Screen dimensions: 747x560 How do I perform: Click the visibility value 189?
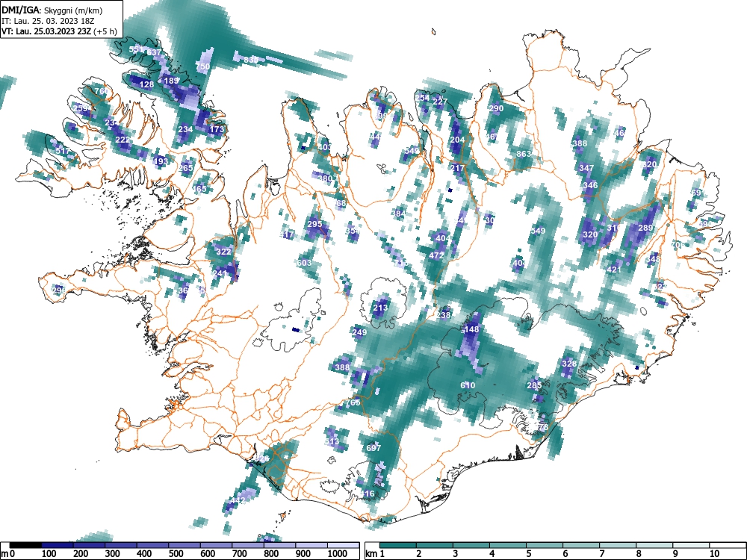(171, 81)
